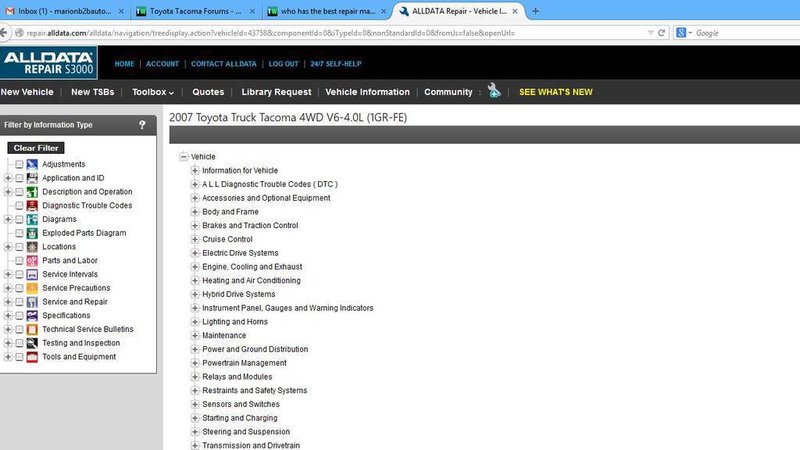
Task: Check the Adjustments filter checkbox
Action: (x=19, y=164)
